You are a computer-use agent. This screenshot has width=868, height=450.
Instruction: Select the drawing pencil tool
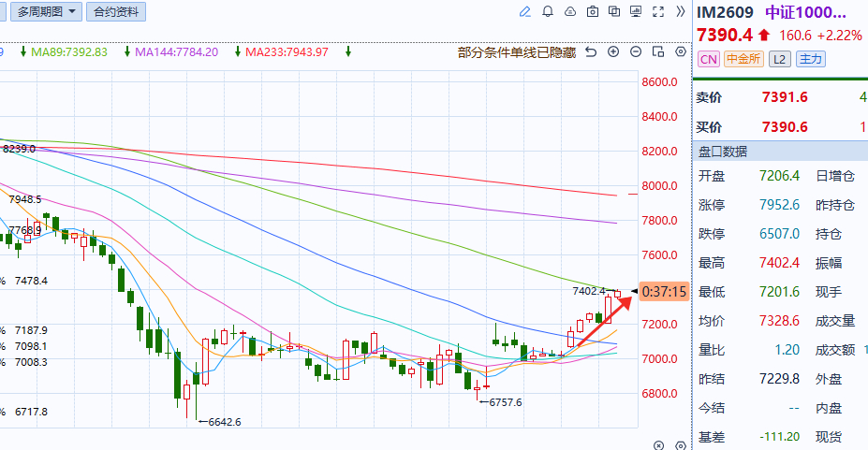pos(524,11)
